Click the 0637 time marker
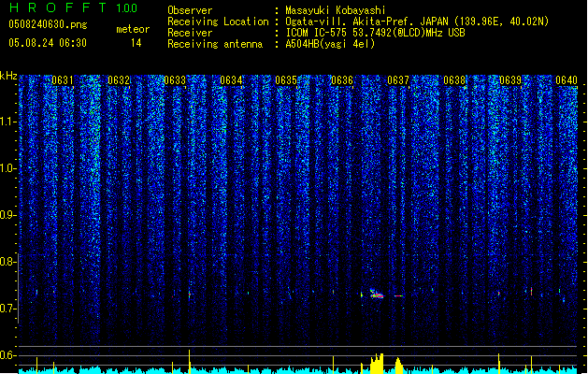The width and height of the screenshot is (588, 374). click(398, 80)
